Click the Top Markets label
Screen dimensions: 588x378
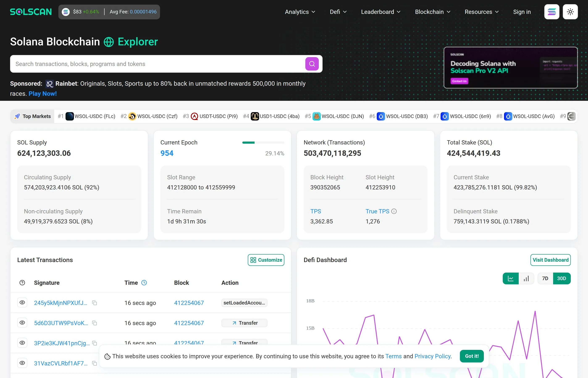37,116
